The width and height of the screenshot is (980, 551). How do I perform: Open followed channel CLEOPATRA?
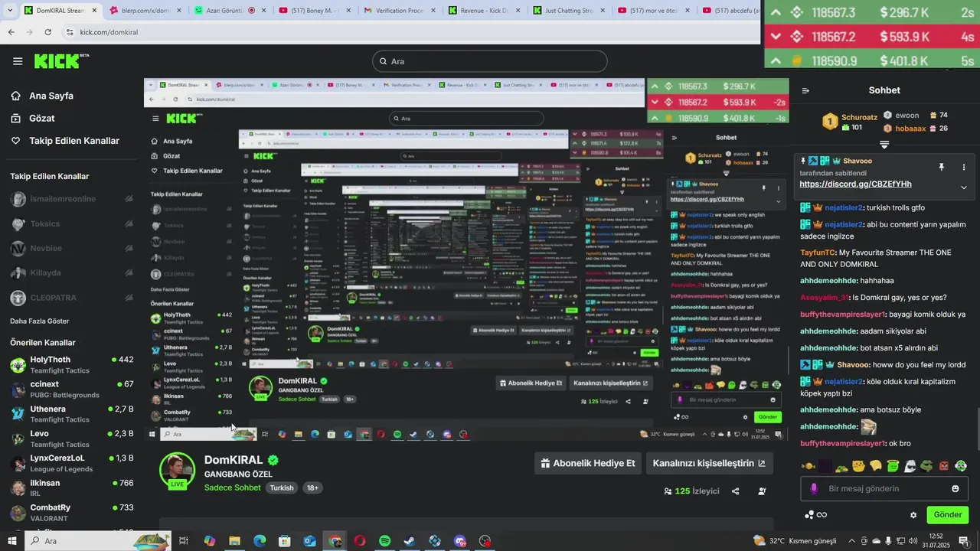coord(72,297)
